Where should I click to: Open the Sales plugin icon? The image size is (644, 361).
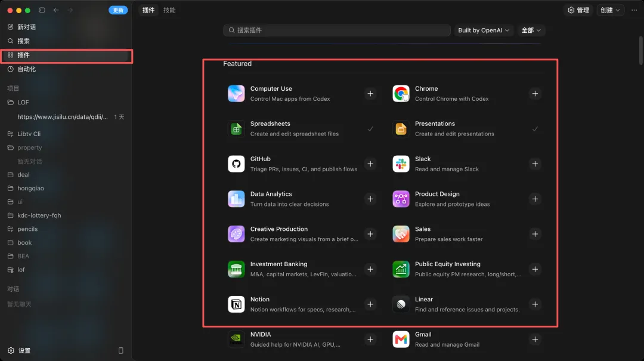pyautogui.click(x=401, y=234)
